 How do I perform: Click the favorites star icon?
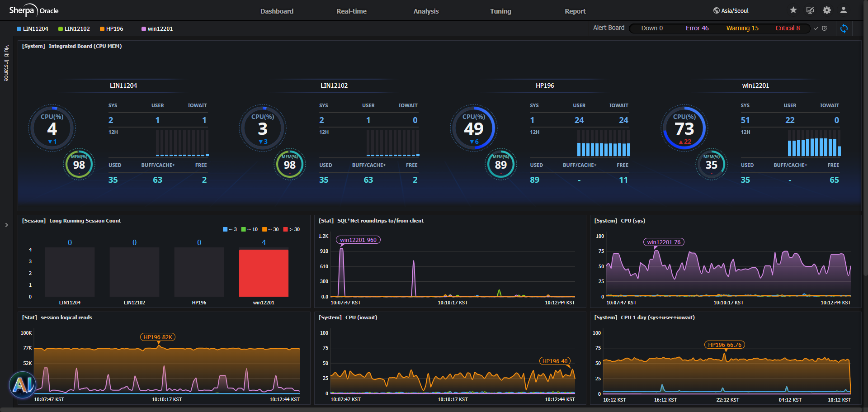793,10
